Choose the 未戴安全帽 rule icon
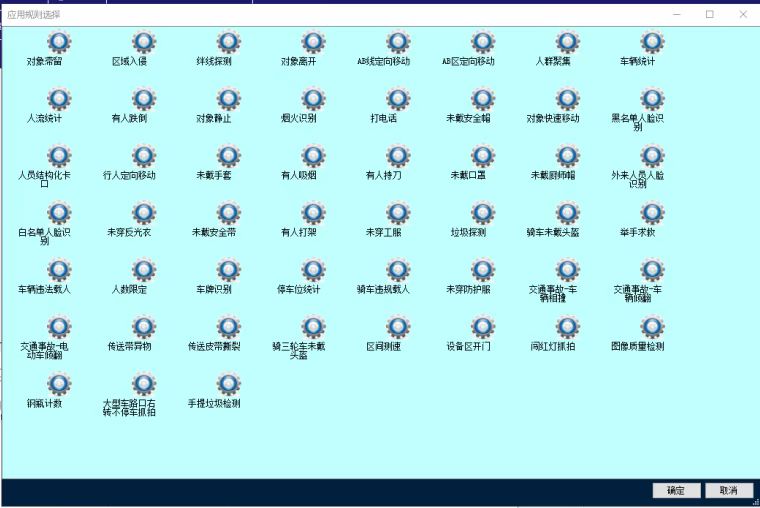This screenshot has height=508, width=760. point(483,99)
